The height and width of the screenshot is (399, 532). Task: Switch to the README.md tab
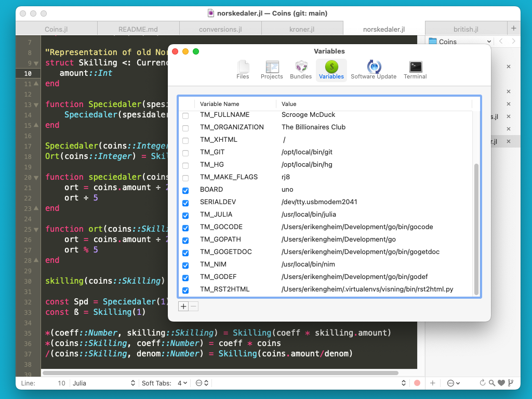coord(138,29)
